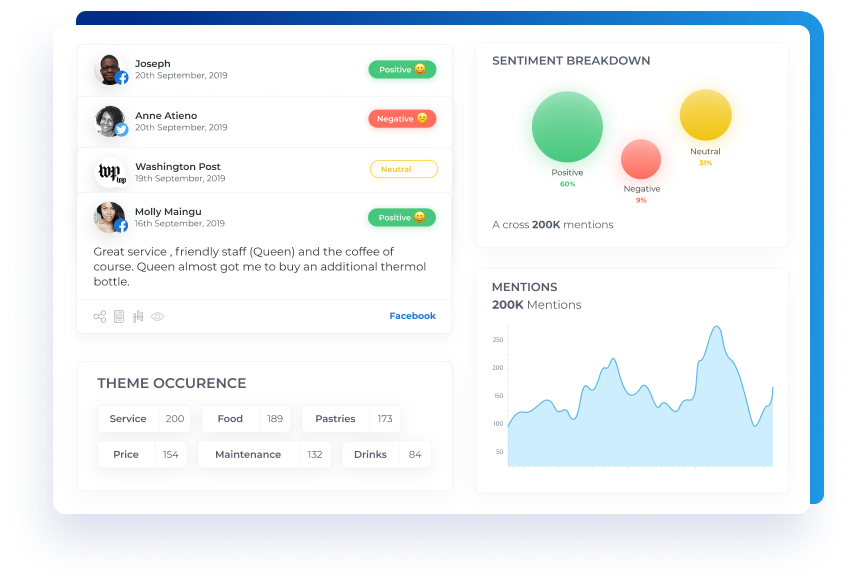The image size is (854, 586).
Task: Open the Facebook source link
Action: 412,316
